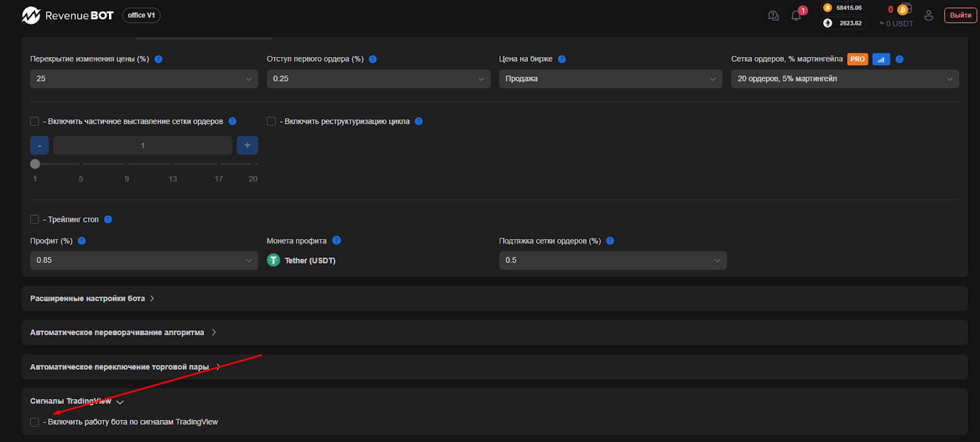
Task: Click the order count input showing 1
Action: 143,145
